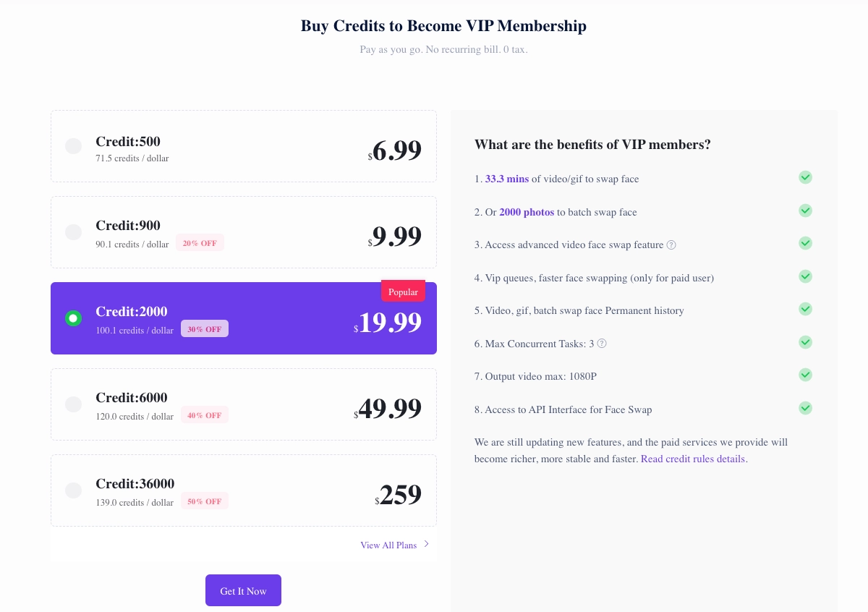Click the selected Credit:2000 radio button
The height and width of the screenshot is (612, 868).
(x=73, y=318)
